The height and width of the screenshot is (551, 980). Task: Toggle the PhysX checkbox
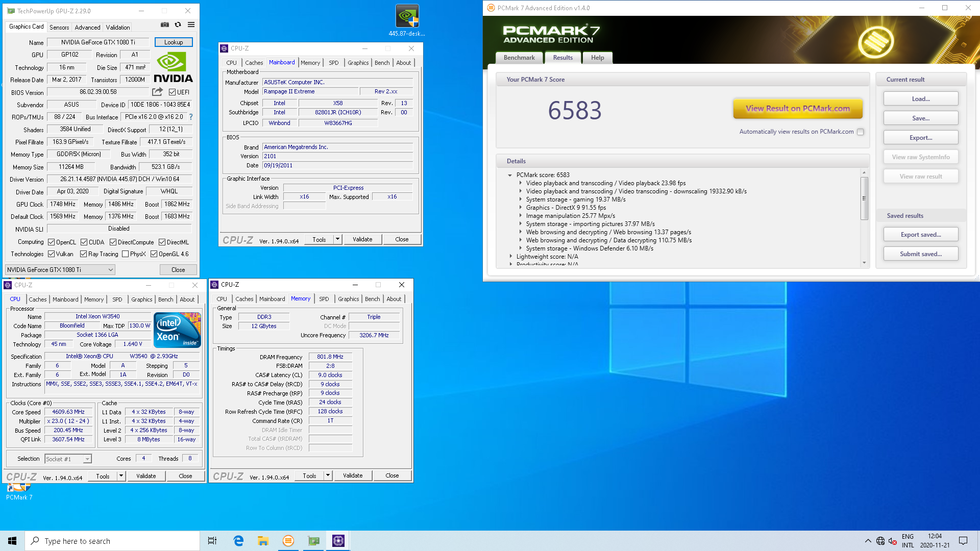125,254
